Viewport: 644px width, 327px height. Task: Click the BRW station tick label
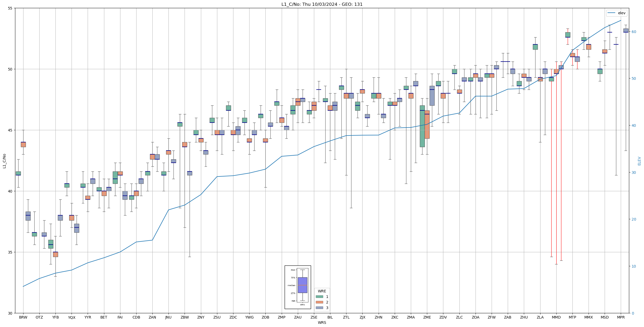23,317
